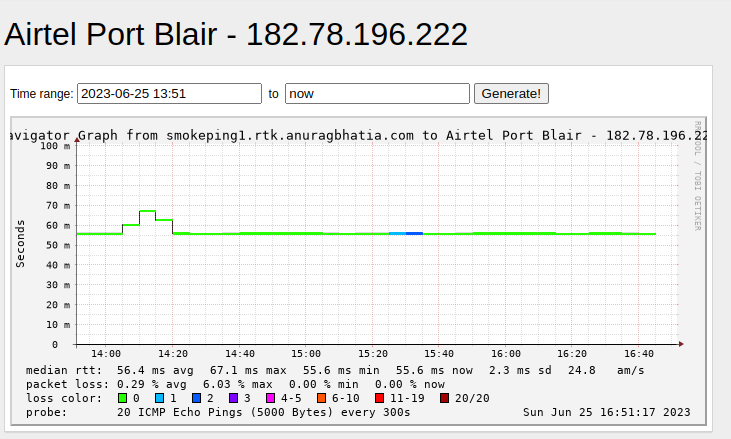Click the dark blue loss color 2 swatch
This screenshot has height=439, width=731.
(x=196, y=398)
